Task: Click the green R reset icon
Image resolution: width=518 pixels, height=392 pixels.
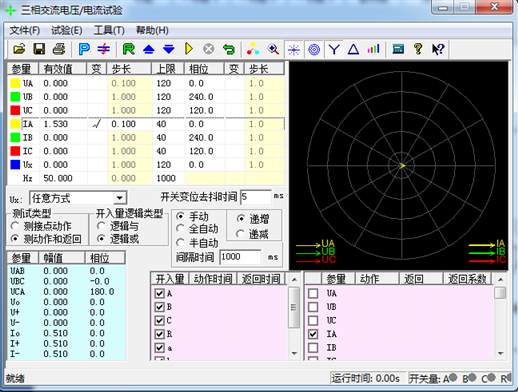Action: point(129,49)
